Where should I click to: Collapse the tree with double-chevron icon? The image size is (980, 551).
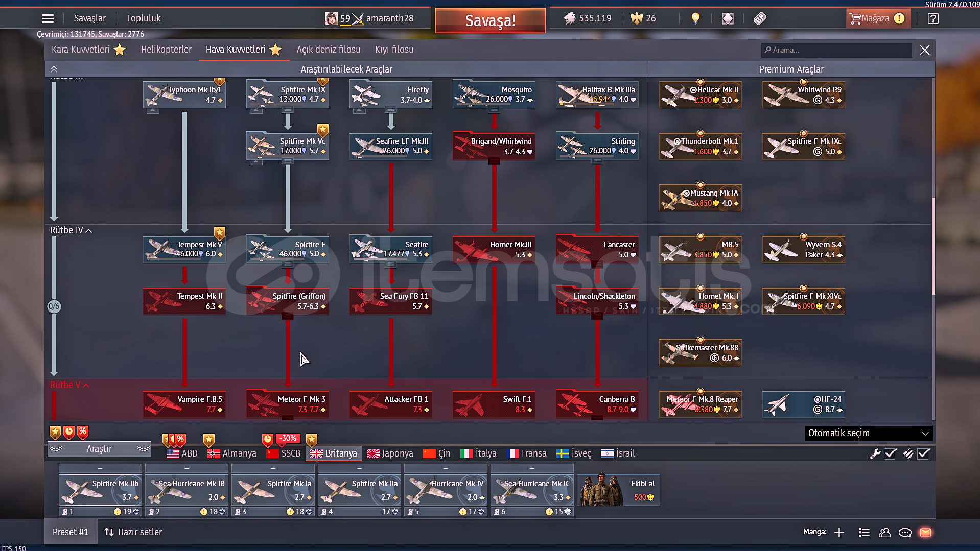pos(54,69)
